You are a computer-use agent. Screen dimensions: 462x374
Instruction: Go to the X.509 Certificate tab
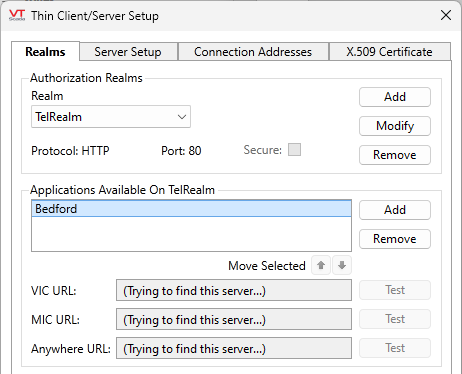click(389, 52)
